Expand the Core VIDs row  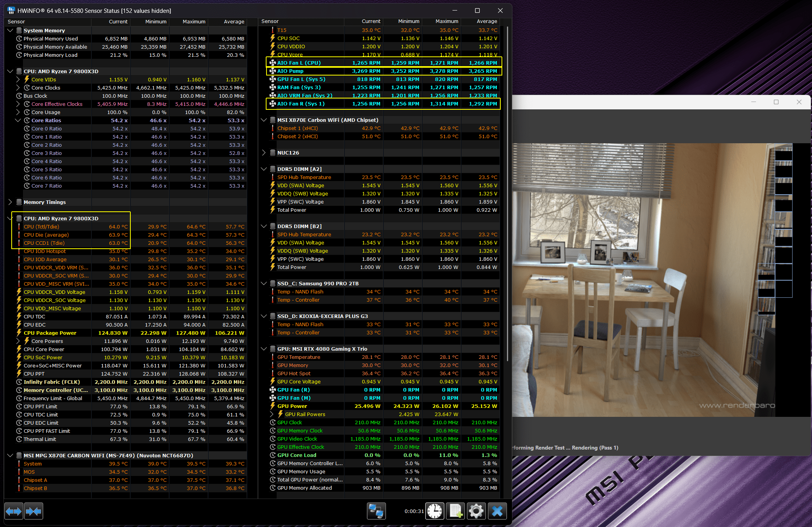pos(18,79)
